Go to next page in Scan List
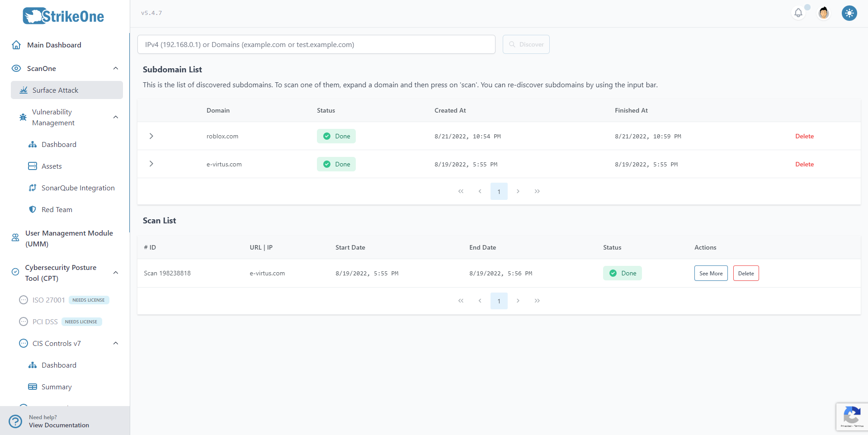Image resolution: width=868 pixels, height=435 pixels. tap(518, 301)
